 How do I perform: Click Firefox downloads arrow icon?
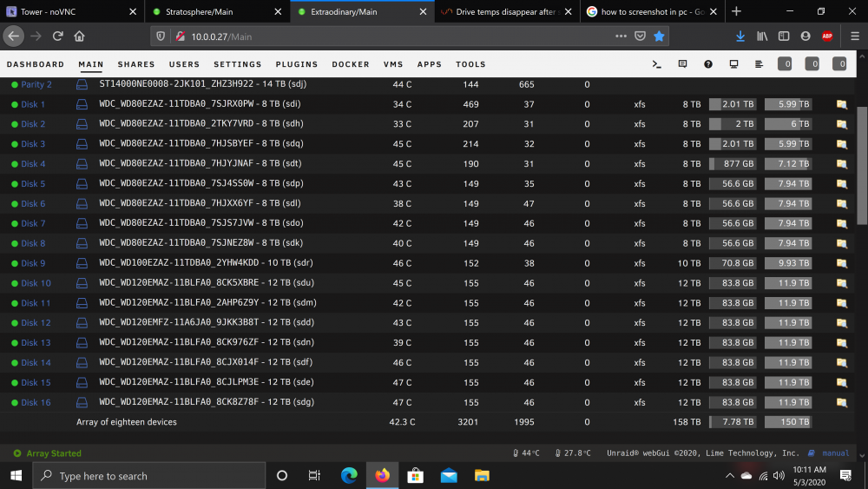(x=740, y=36)
